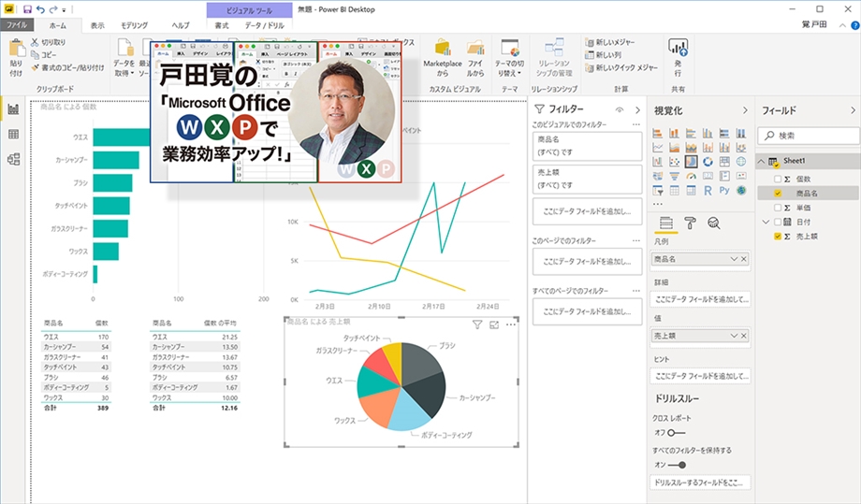Select the funnel chart visual
The height and width of the screenshot is (504, 861).
pos(674,176)
